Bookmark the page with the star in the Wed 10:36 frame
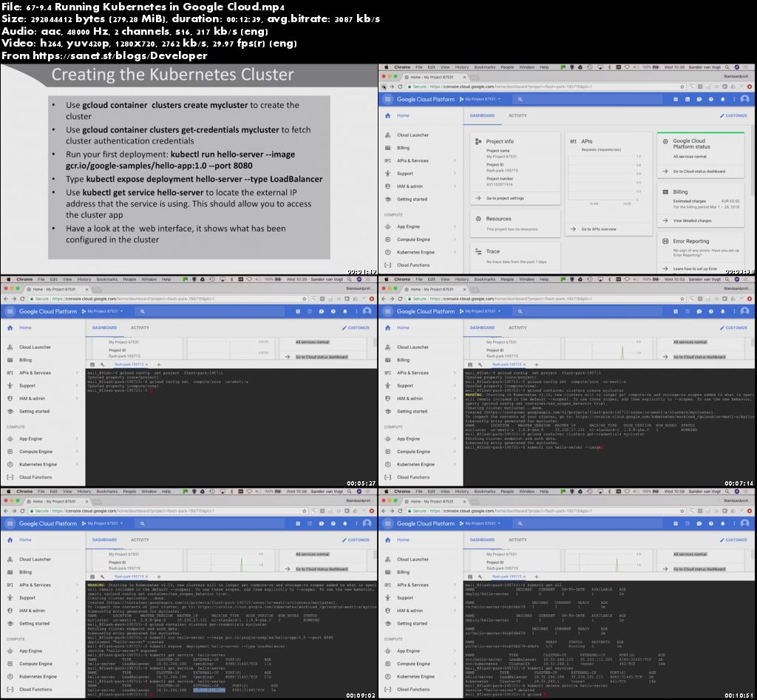 tap(682, 87)
